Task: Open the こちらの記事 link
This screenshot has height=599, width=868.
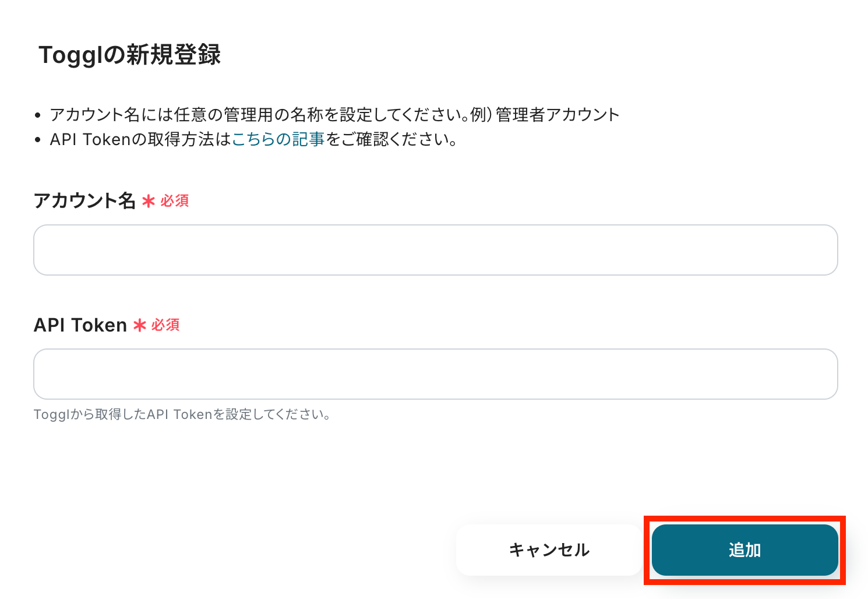Action: 278,139
